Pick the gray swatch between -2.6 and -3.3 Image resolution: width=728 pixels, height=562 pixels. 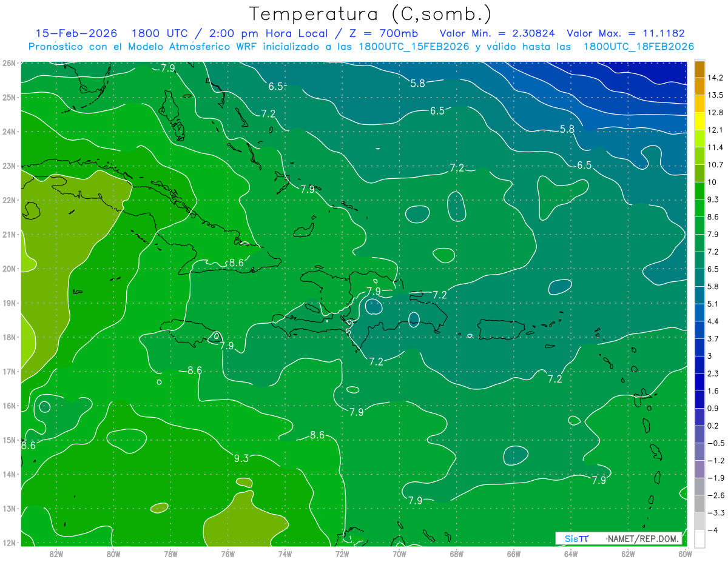pos(699,503)
